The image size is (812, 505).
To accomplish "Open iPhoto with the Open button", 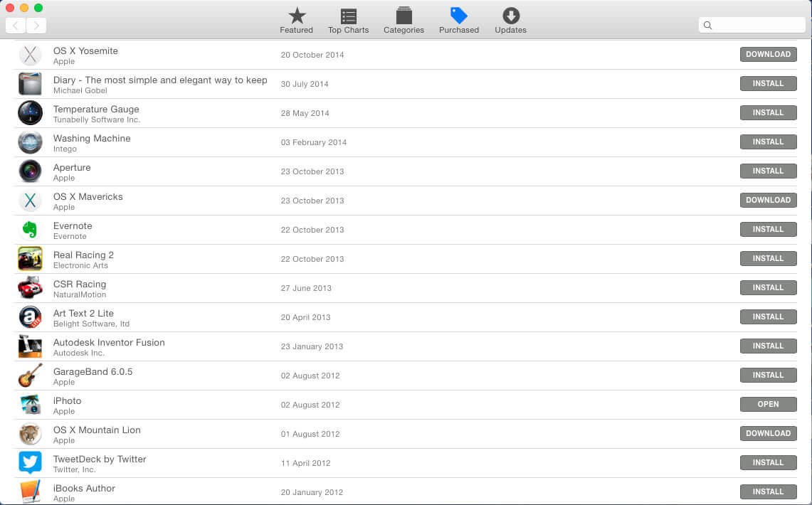I will (x=768, y=404).
